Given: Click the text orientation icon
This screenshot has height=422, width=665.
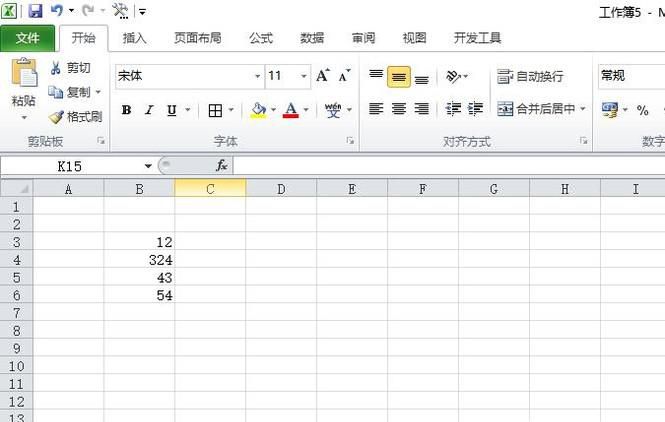Looking at the screenshot, I should [453, 76].
